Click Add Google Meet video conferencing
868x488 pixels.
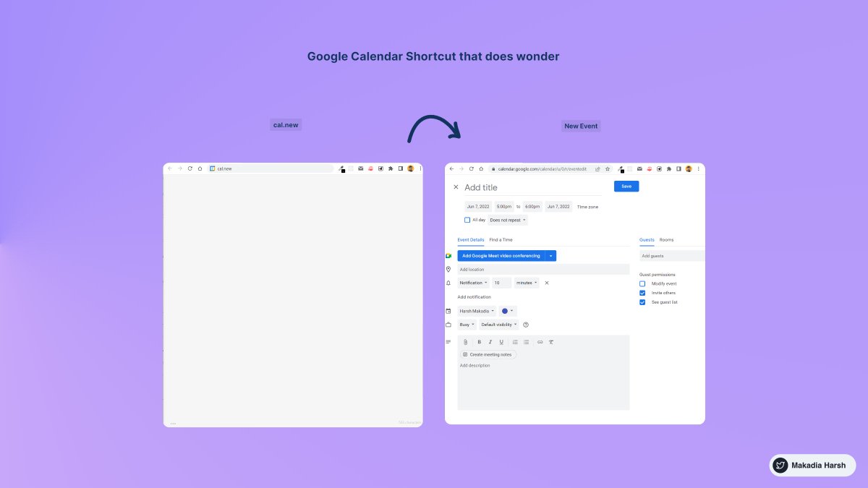(501, 256)
